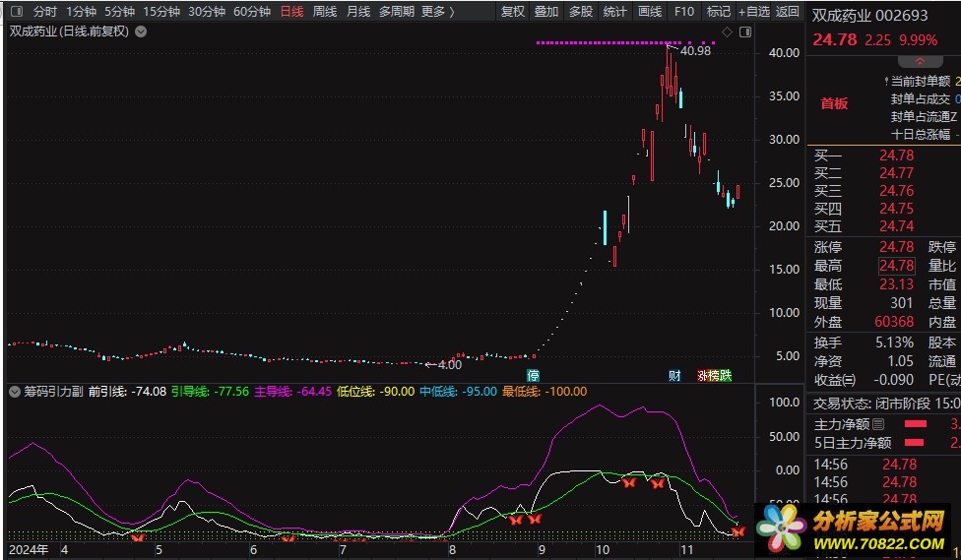Toggle the side panel icon in chart header
The height and width of the screenshot is (560, 961).
[745, 31]
